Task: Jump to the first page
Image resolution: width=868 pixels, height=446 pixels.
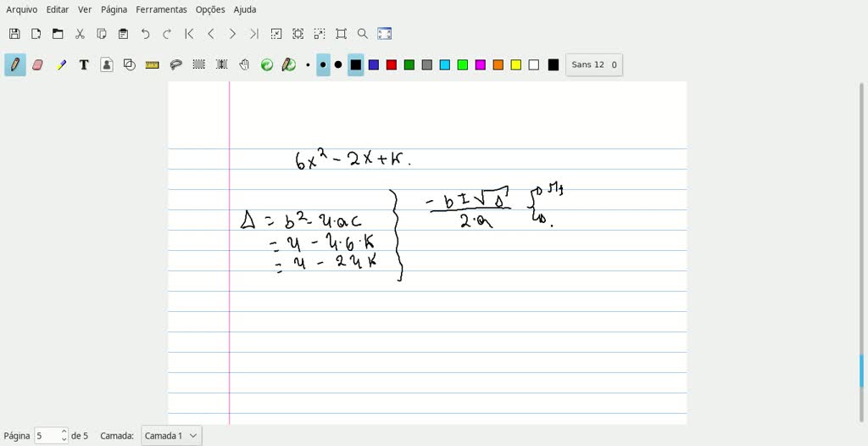Action: pos(189,34)
